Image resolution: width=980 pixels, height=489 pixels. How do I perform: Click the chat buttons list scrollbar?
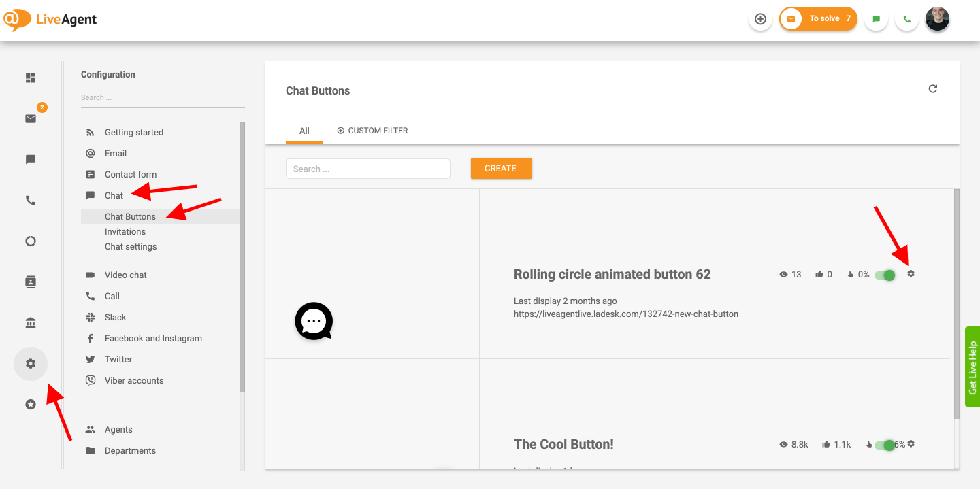(x=957, y=303)
